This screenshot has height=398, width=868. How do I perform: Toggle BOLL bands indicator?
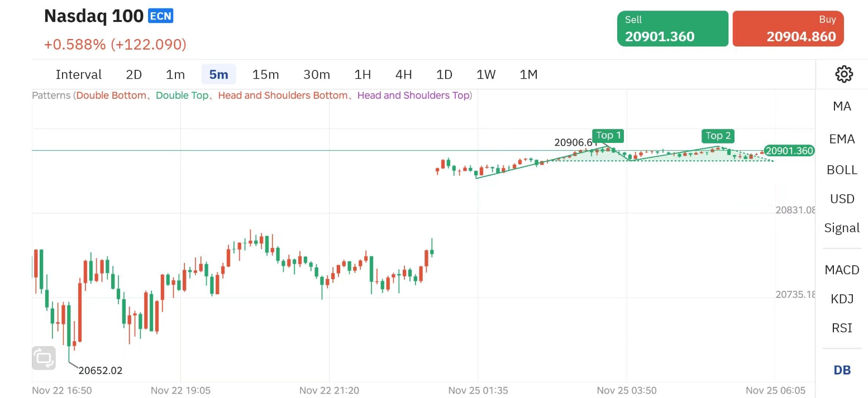click(x=842, y=170)
